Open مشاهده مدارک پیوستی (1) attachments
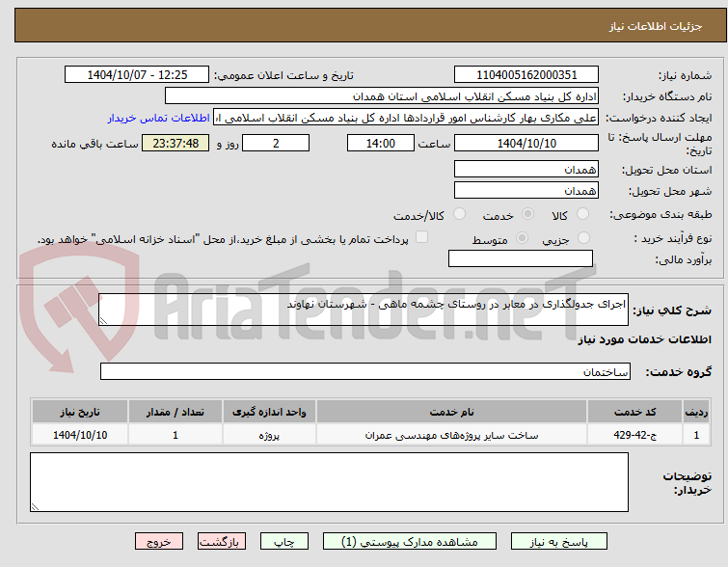 pyautogui.click(x=410, y=542)
